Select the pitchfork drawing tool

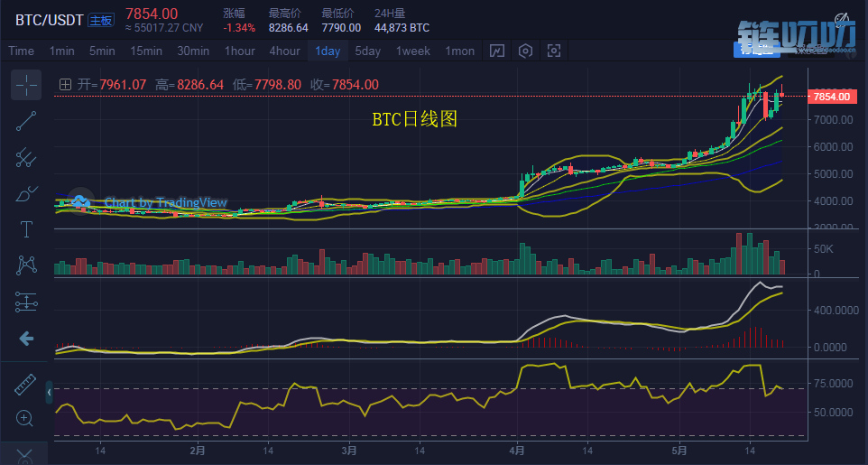pyautogui.click(x=26, y=157)
